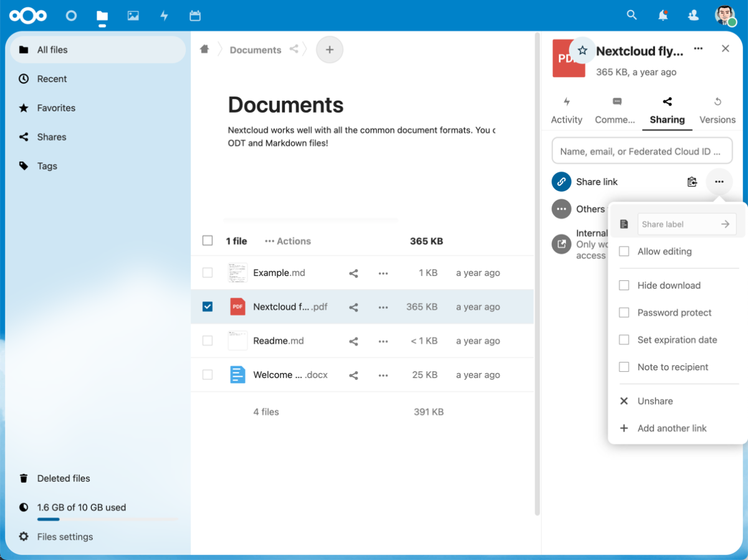Open the notifications bell
Image resolution: width=748 pixels, height=560 pixels.
tap(663, 16)
